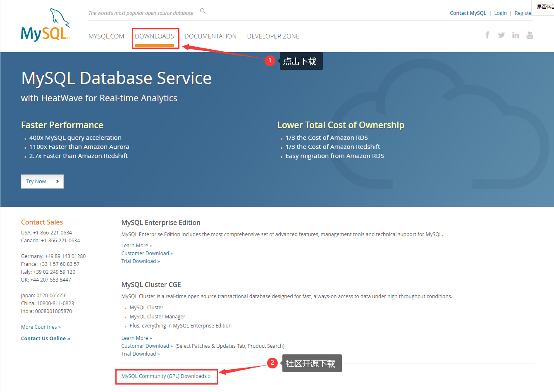This screenshot has width=554, height=392.
Task: Click the Login link
Action: coord(500,13)
